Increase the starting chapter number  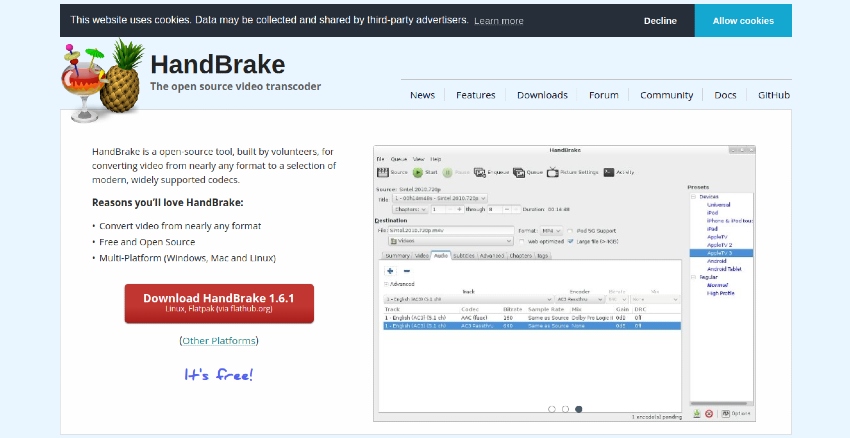(460, 209)
